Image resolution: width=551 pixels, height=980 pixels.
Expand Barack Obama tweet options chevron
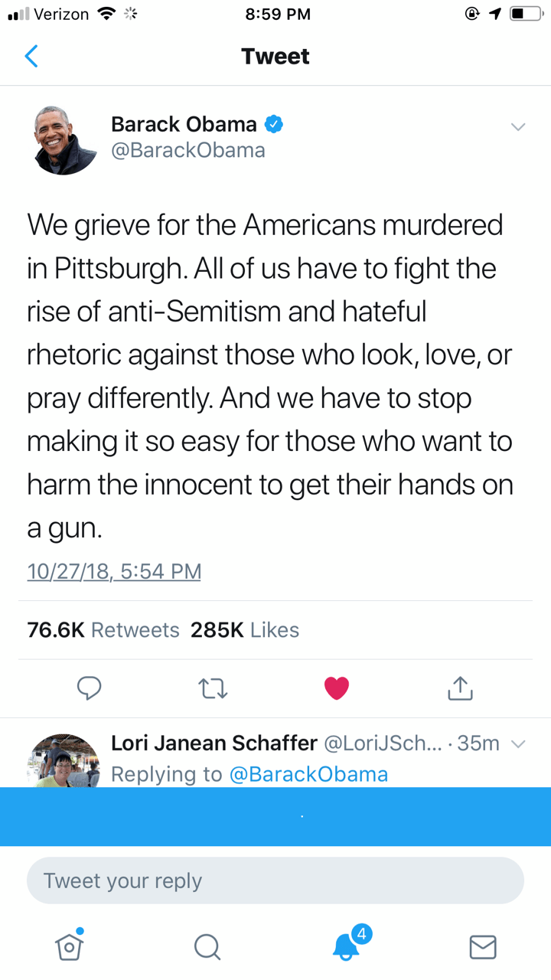point(518,127)
